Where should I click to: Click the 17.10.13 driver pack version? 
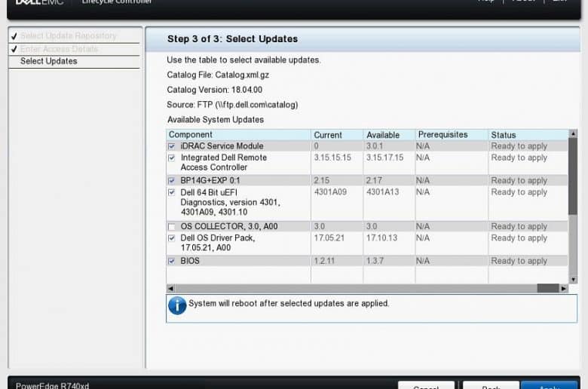(381, 237)
